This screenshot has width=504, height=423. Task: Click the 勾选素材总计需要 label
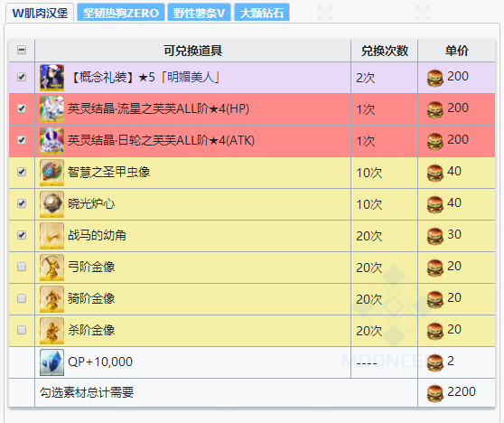(87, 392)
